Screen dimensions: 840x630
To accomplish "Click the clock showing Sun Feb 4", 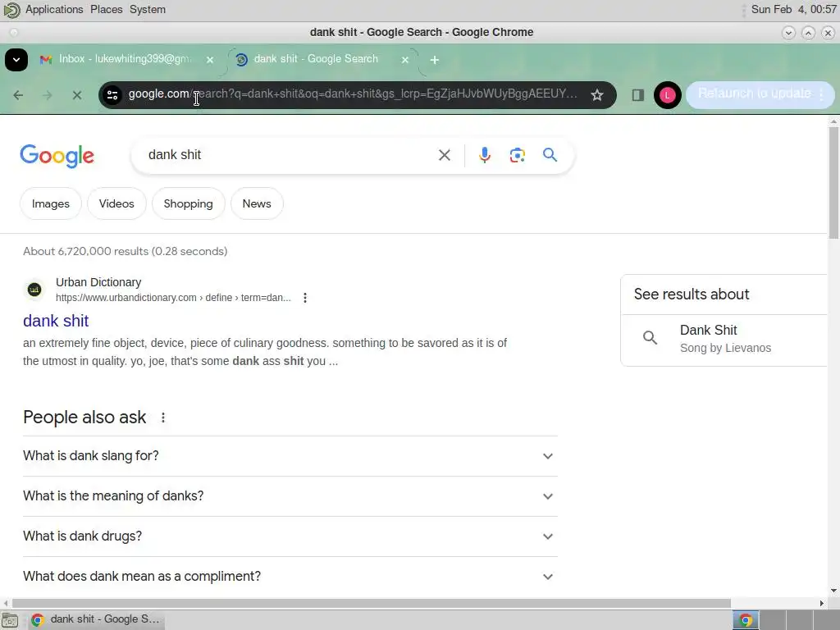I will [x=793, y=10].
